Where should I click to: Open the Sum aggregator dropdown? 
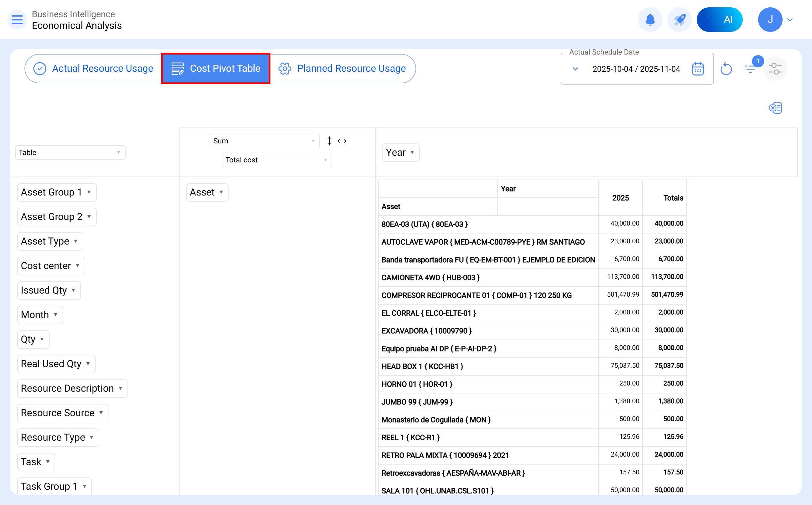pos(264,141)
